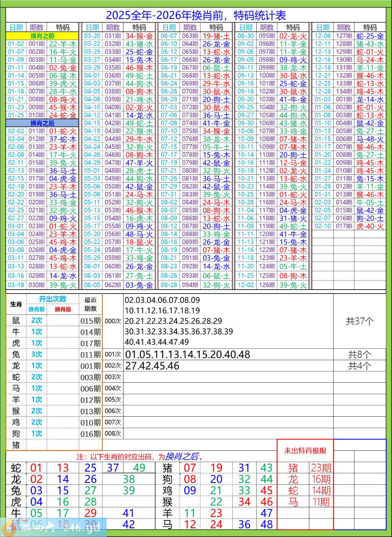The width and height of the screenshot is (392, 537).
Task: Click 23期 beside 猪 in limit box
Action: 321,468
